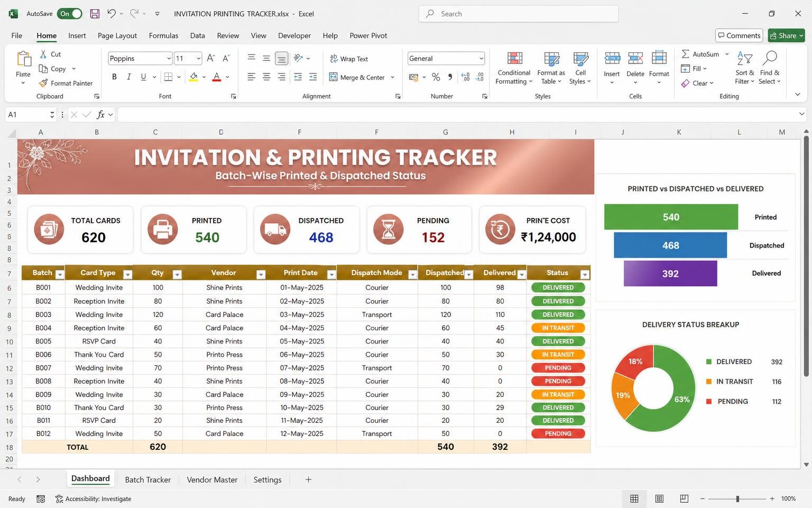Increase font size with larger A

(210, 58)
